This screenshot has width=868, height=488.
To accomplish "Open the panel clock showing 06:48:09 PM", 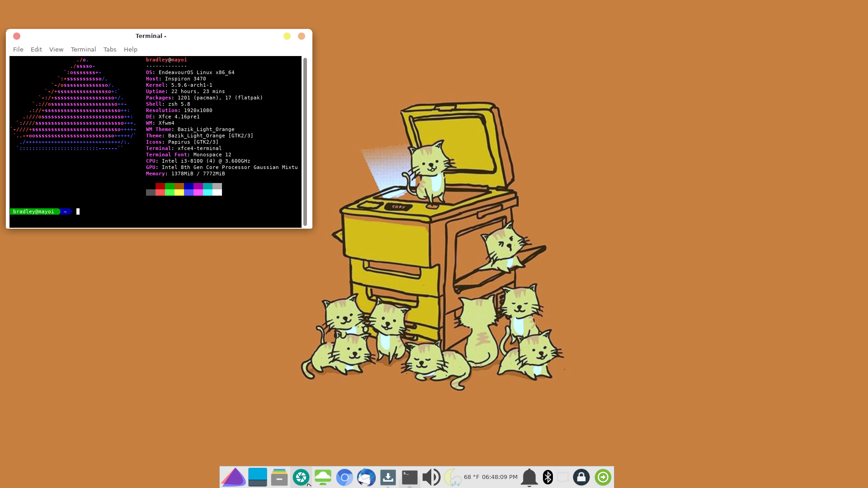I will pos(500,477).
